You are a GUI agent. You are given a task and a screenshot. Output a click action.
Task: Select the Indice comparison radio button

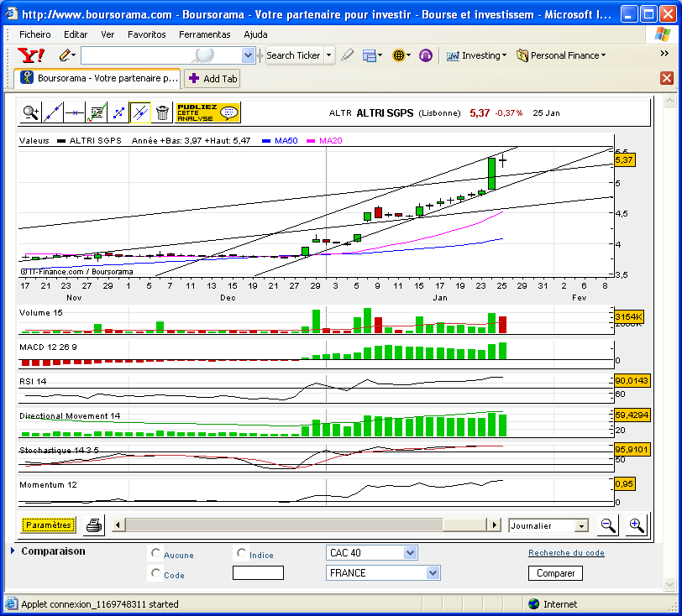(x=241, y=552)
